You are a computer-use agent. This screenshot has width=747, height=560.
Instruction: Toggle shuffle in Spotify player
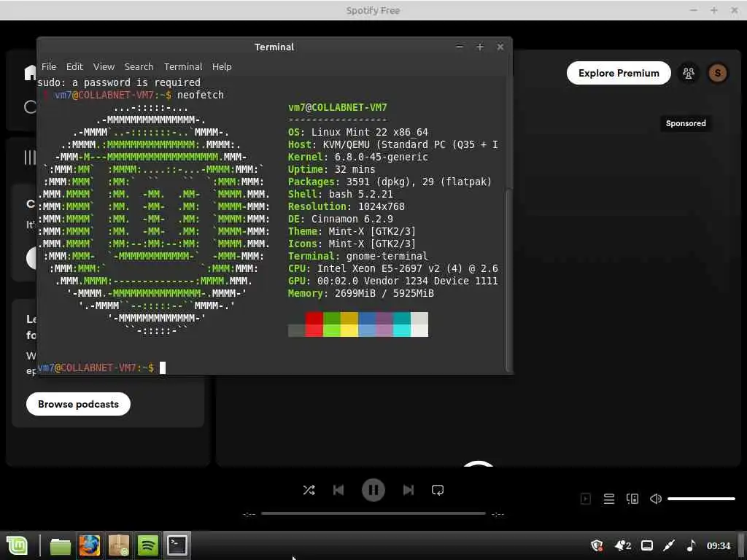point(309,490)
